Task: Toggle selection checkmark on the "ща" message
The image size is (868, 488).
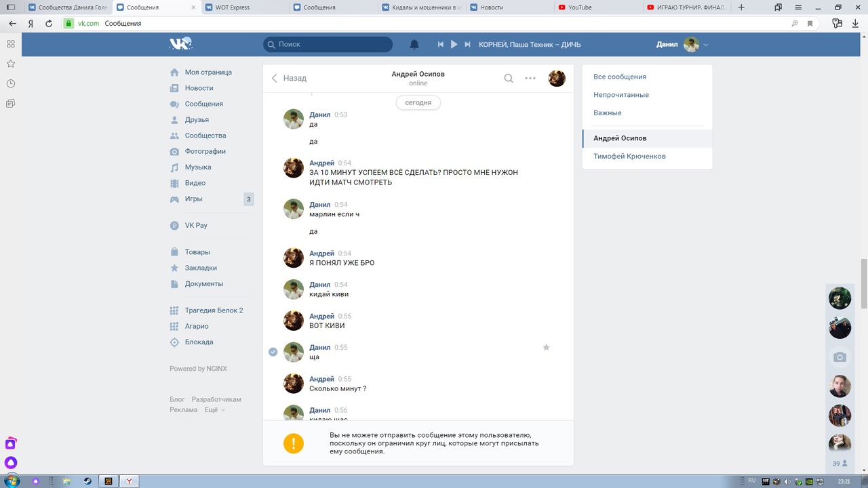Action: (x=273, y=352)
